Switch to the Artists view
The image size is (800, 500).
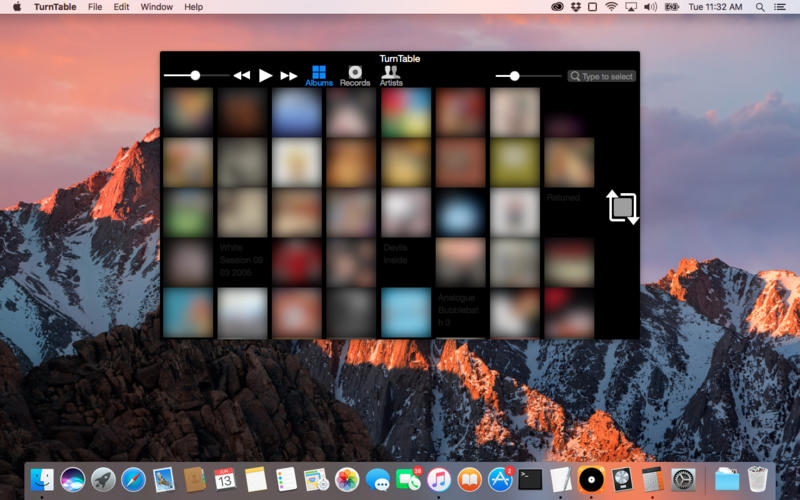[x=391, y=76]
